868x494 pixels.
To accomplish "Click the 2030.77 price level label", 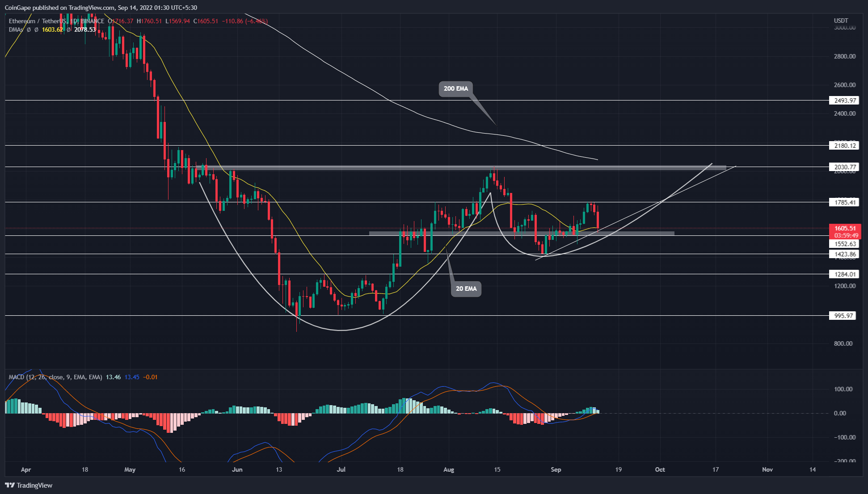I will [844, 167].
